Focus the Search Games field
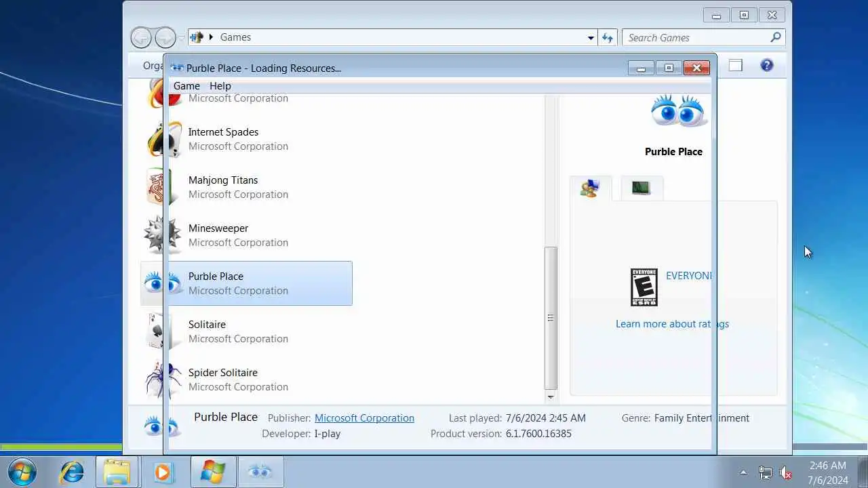This screenshot has width=868, height=488. (x=703, y=38)
